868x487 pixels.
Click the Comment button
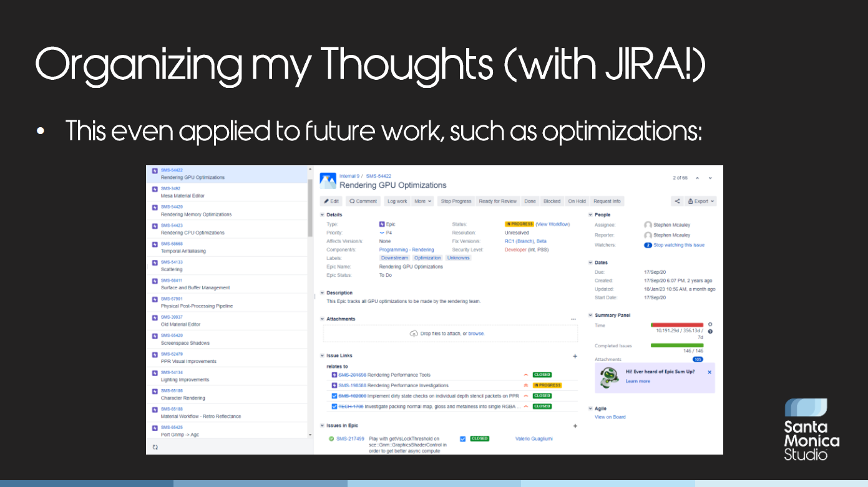[x=363, y=201]
